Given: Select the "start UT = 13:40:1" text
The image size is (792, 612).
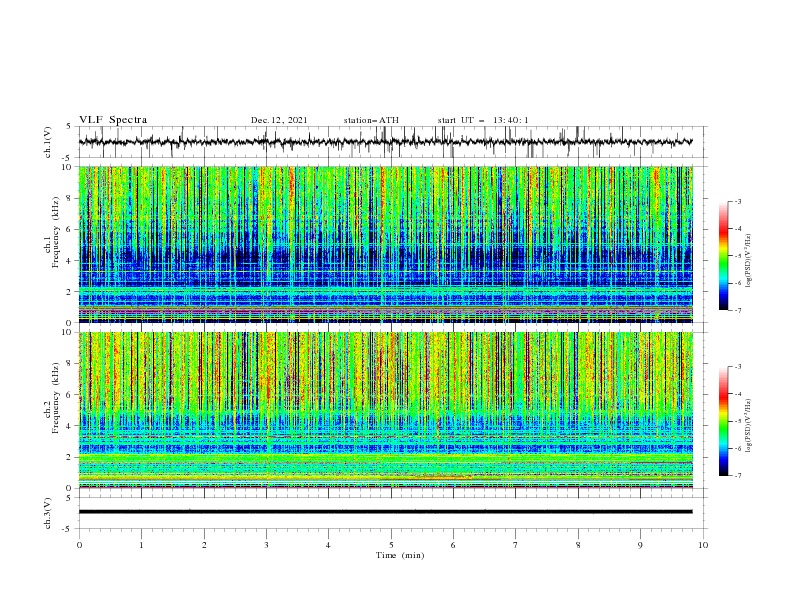Looking at the screenshot, I should coord(483,120).
